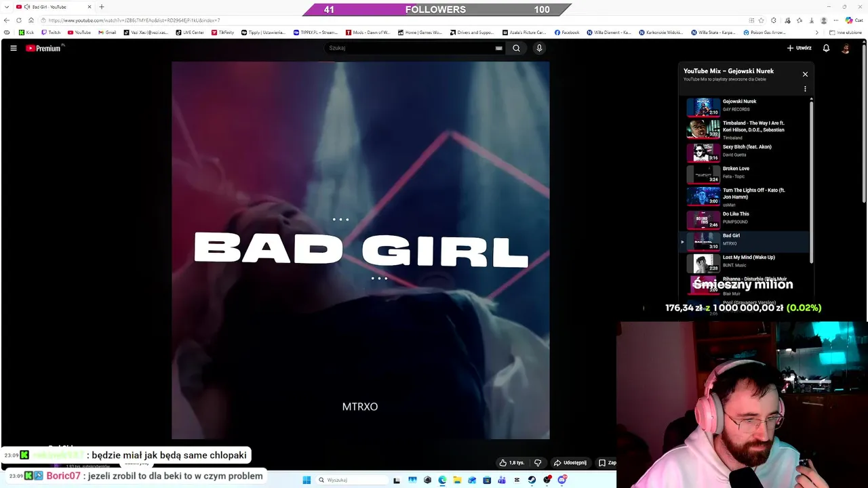This screenshot has height=488, width=868.
Task: Open Steam from the taskbar
Action: click(x=532, y=480)
